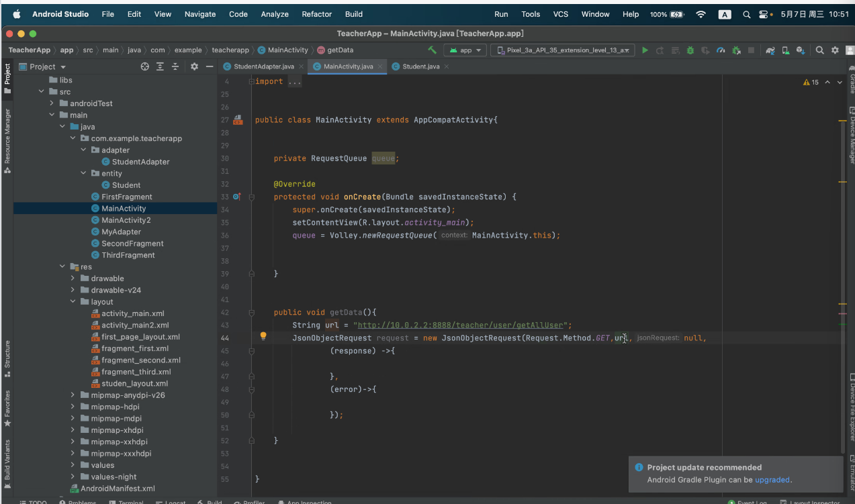Open the app run configuration dropdown

click(465, 50)
